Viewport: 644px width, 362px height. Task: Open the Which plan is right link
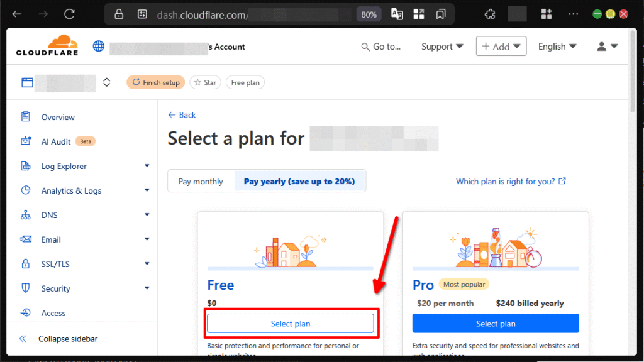point(506,181)
